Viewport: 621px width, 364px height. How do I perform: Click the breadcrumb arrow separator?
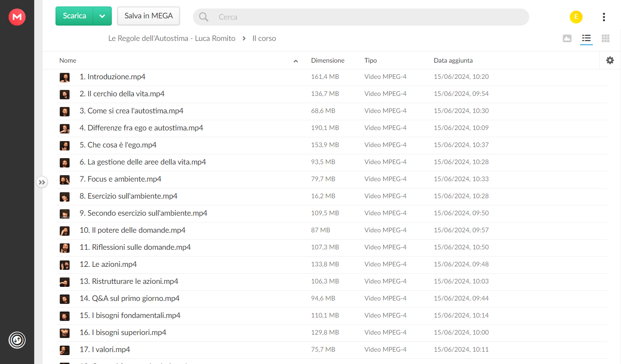tap(244, 38)
